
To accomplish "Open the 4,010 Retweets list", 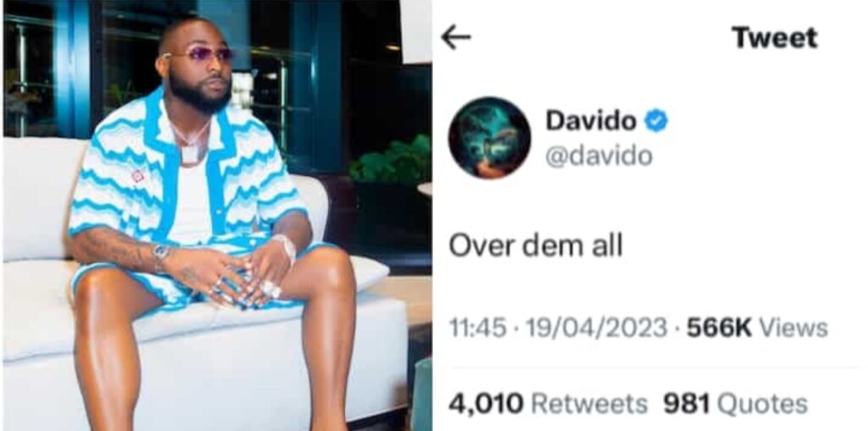I will pos(548,404).
